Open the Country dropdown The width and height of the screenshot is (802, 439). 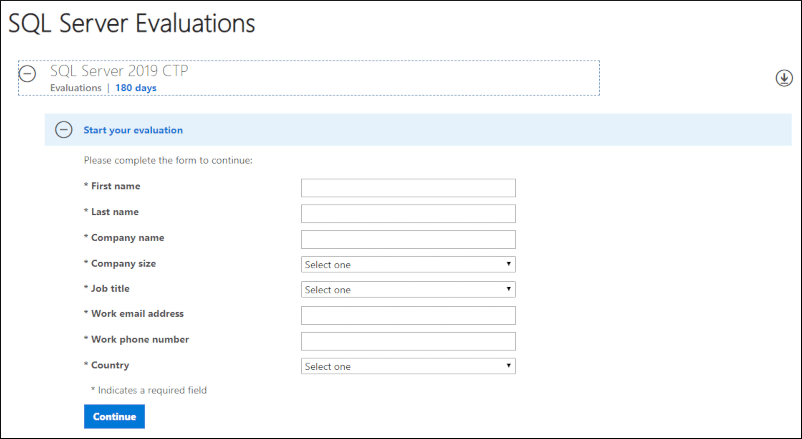point(408,366)
